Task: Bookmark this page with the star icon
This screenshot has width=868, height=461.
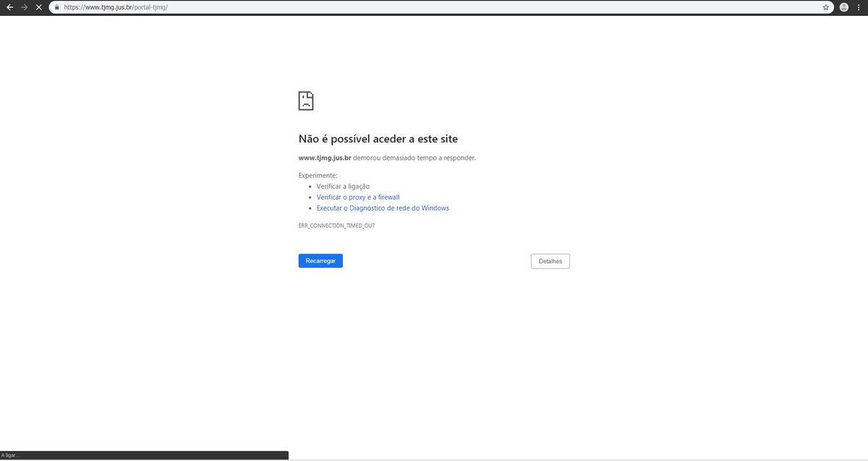Action: point(825,7)
